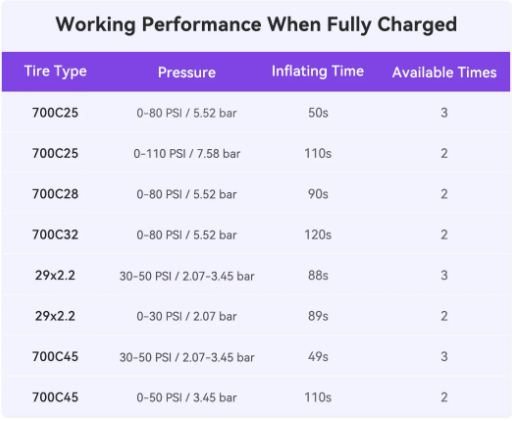
Task: Select the last 700C45 tire row label
Action: [55, 397]
